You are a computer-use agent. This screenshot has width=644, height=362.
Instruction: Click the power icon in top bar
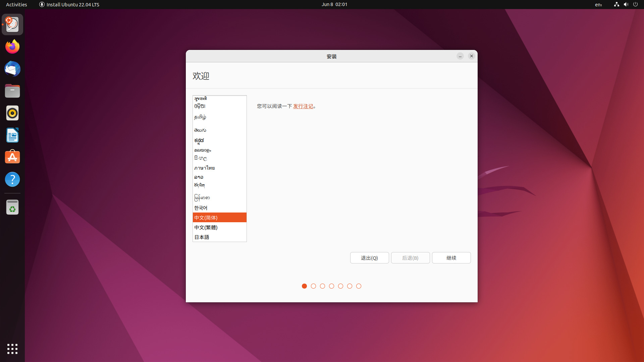point(636,4)
